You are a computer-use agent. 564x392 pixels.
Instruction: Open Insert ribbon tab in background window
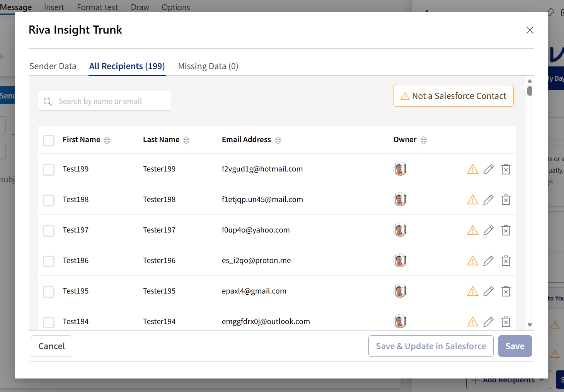tap(54, 7)
